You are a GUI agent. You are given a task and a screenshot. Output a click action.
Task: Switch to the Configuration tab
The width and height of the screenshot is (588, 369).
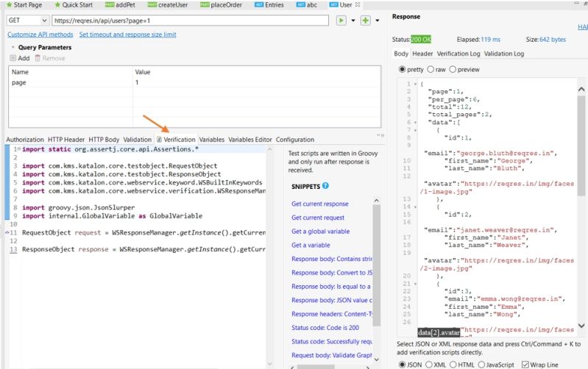point(295,140)
